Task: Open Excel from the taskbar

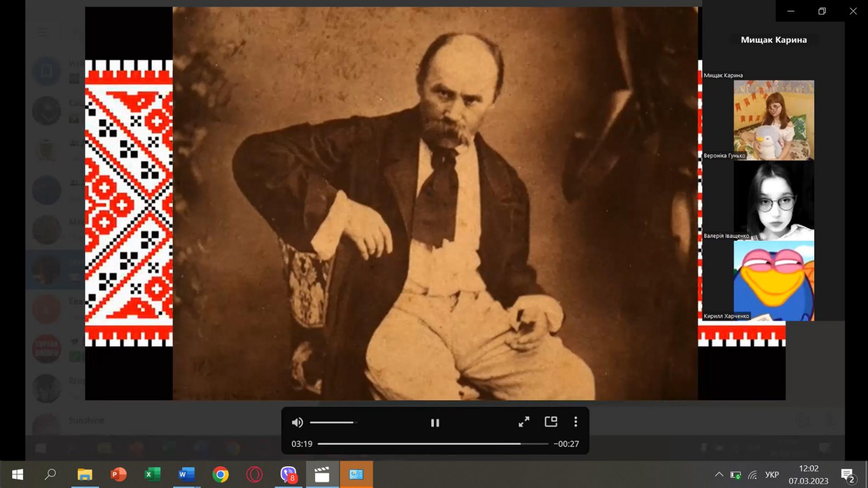Action: (152, 474)
